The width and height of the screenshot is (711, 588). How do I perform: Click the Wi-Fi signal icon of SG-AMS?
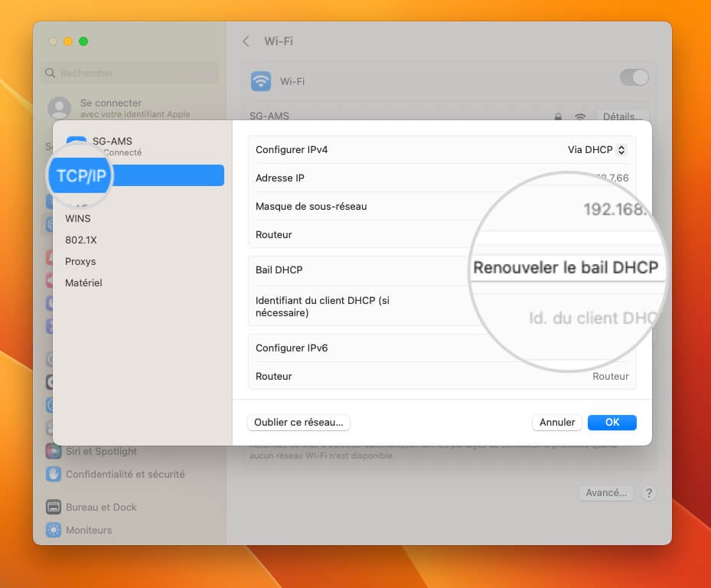[x=580, y=116]
